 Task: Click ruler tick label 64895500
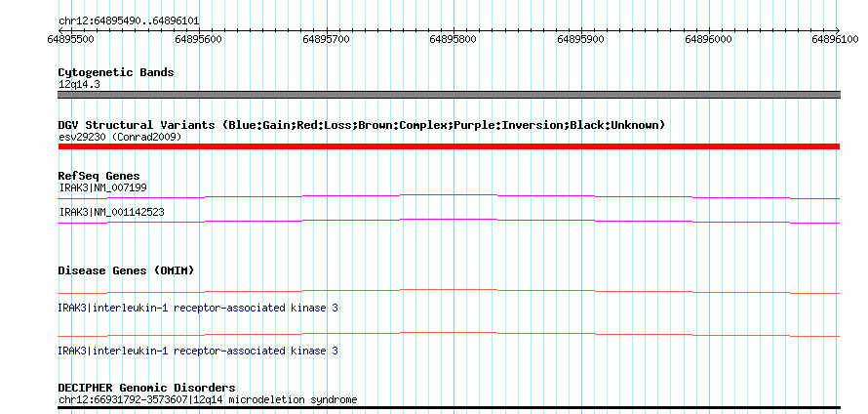click(x=71, y=39)
